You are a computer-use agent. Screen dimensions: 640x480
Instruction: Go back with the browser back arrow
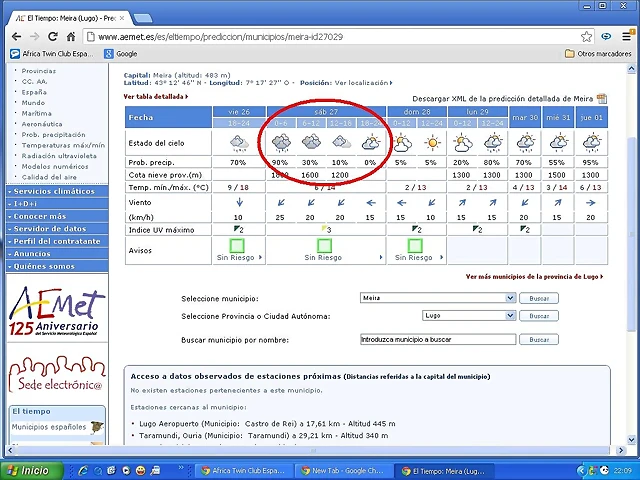click(x=16, y=37)
